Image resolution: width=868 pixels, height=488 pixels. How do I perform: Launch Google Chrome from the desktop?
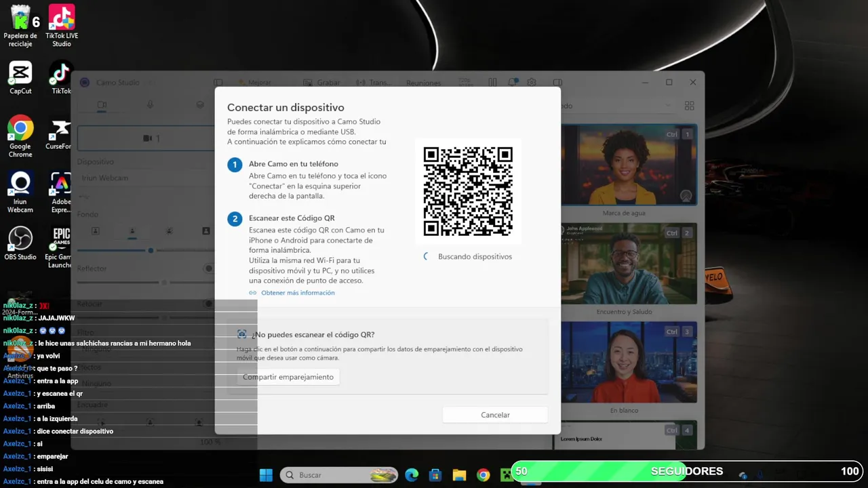point(20,136)
